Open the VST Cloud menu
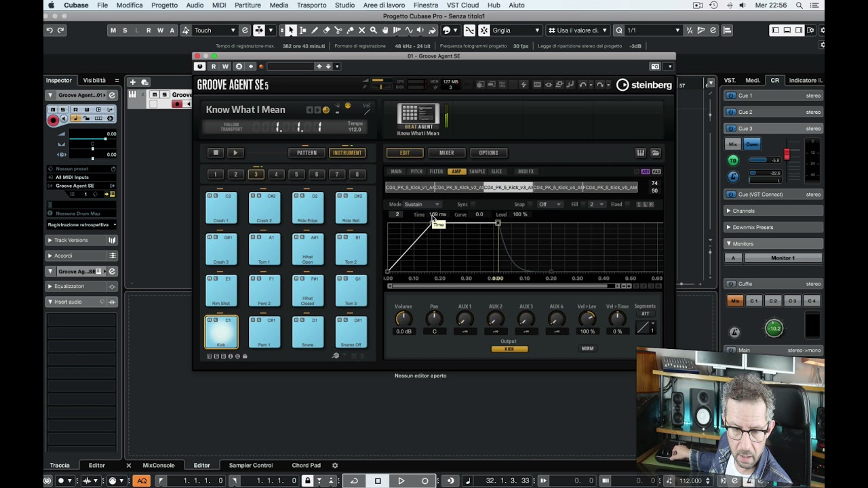Viewport: 868px width, 488px height. pos(462,5)
